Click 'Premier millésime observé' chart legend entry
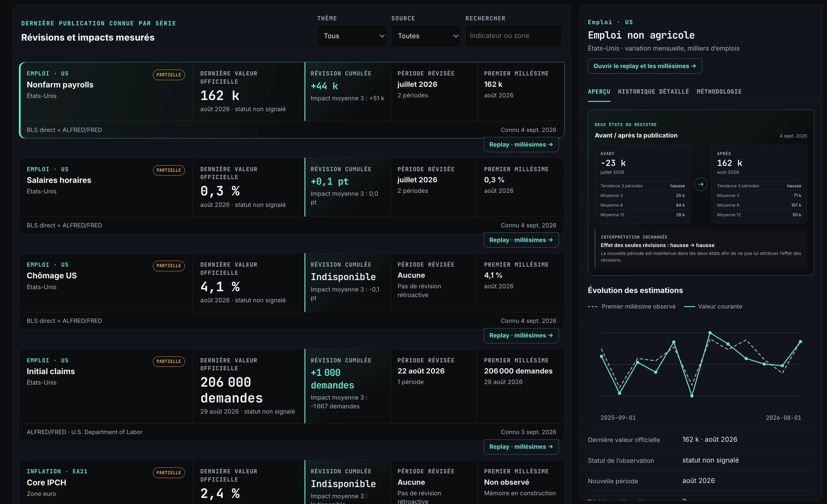The width and height of the screenshot is (827, 504). (x=632, y=306)
